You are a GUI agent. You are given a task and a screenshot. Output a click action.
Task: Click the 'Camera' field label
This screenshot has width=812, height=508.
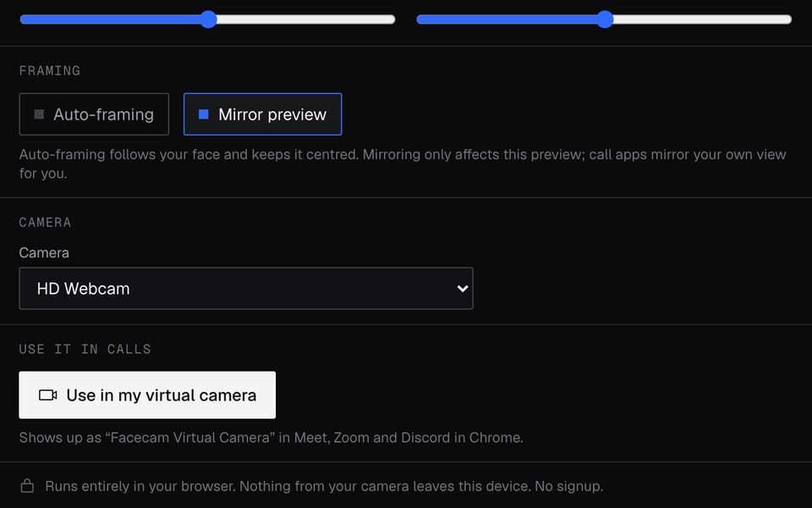(44, 252)
